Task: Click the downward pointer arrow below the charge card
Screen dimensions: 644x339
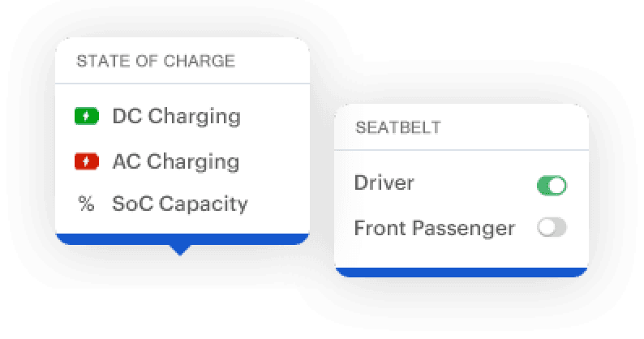Action: tap(181, 249)
